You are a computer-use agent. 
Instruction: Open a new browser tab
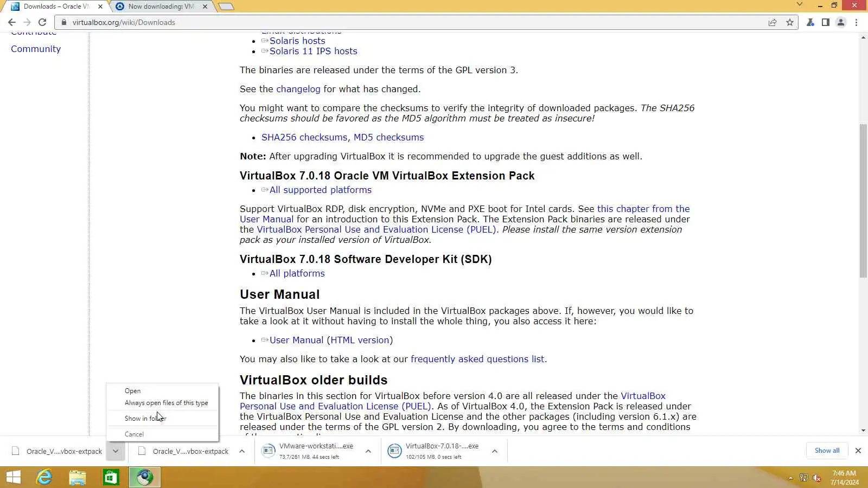pyautogui.click(x=226, y=7)
